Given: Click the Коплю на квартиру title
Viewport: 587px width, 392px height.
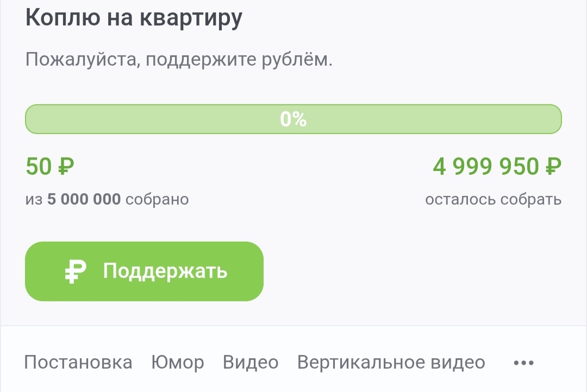Looking at the screenshot, I should point(134,17).
